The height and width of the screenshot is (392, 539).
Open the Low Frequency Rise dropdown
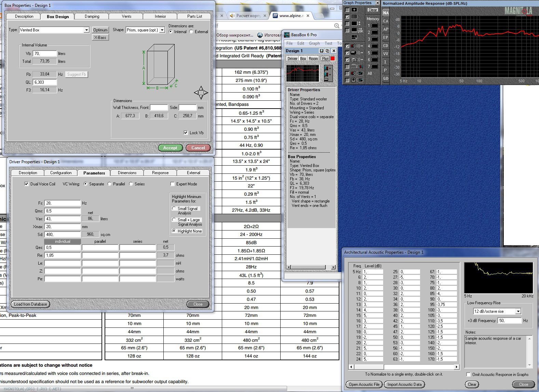pyautogui.click(x=518, y=311)
